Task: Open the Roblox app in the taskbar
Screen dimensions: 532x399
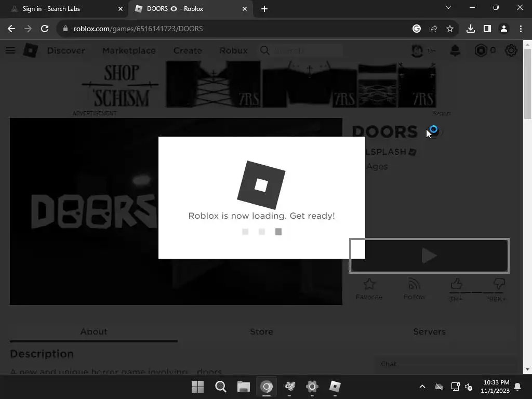Action: point(335,387)
